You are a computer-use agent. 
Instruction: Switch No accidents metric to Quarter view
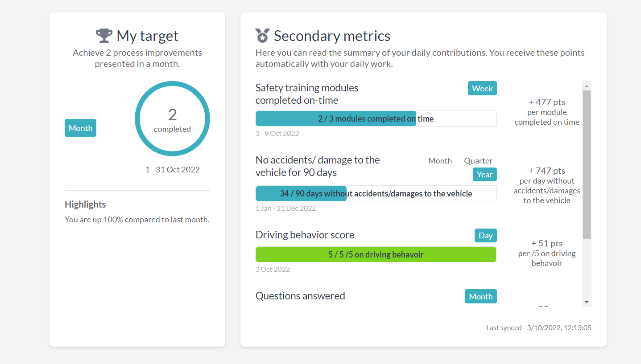478,161
